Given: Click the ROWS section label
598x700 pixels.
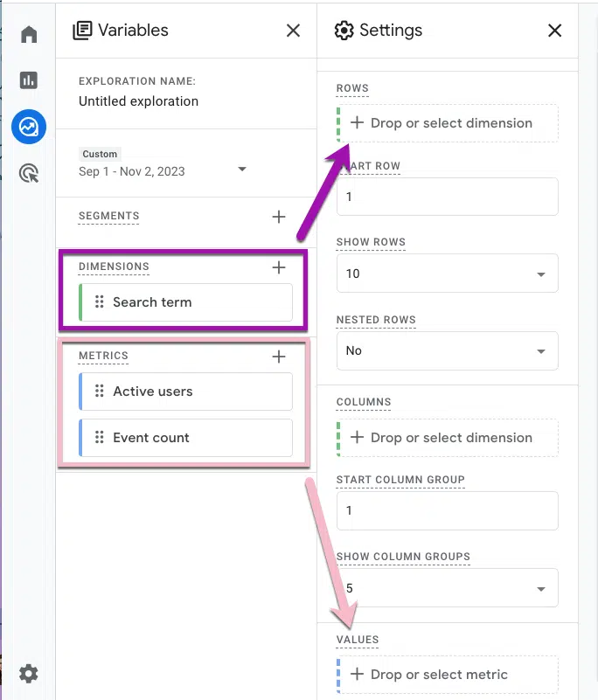Looking at the screenshot, I should tap(352, 88).
